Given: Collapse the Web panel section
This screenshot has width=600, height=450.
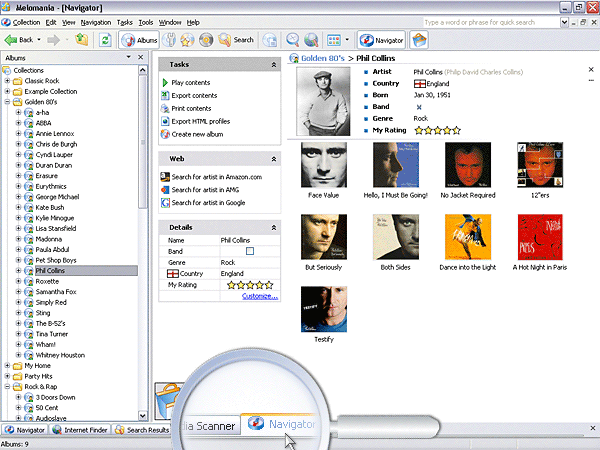Looking at the screenshot, I should (273, 159).
